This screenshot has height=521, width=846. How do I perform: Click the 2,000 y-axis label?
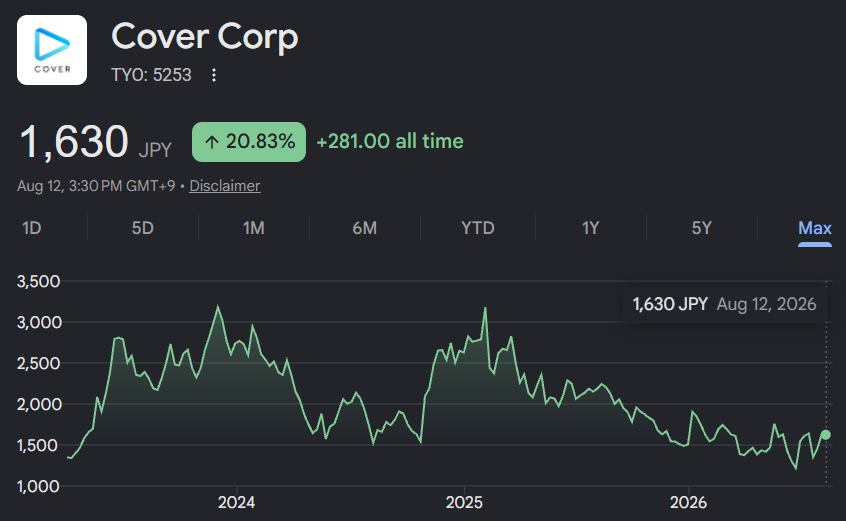point(39,405)
